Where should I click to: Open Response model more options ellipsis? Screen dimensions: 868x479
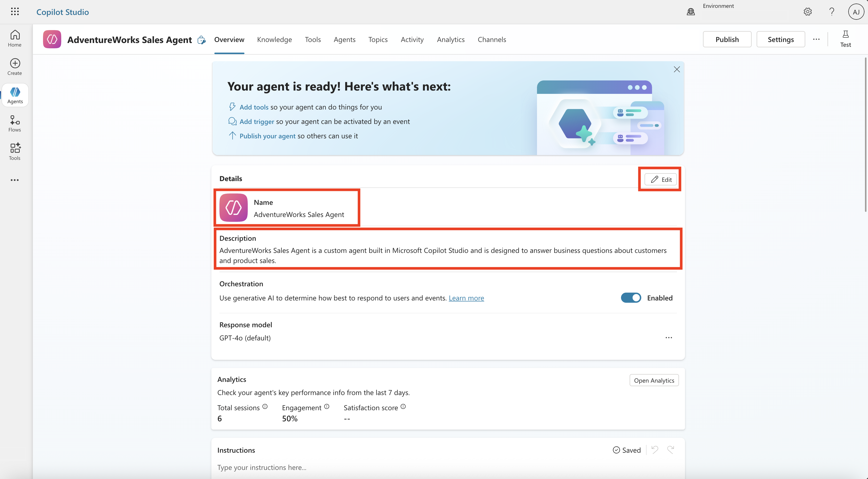669,338
